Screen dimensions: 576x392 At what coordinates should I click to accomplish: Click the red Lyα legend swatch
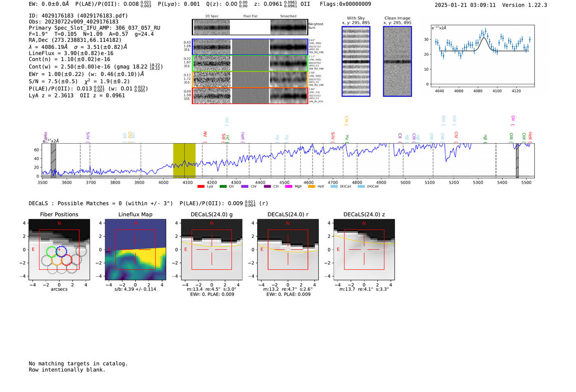tap(201, 187)
